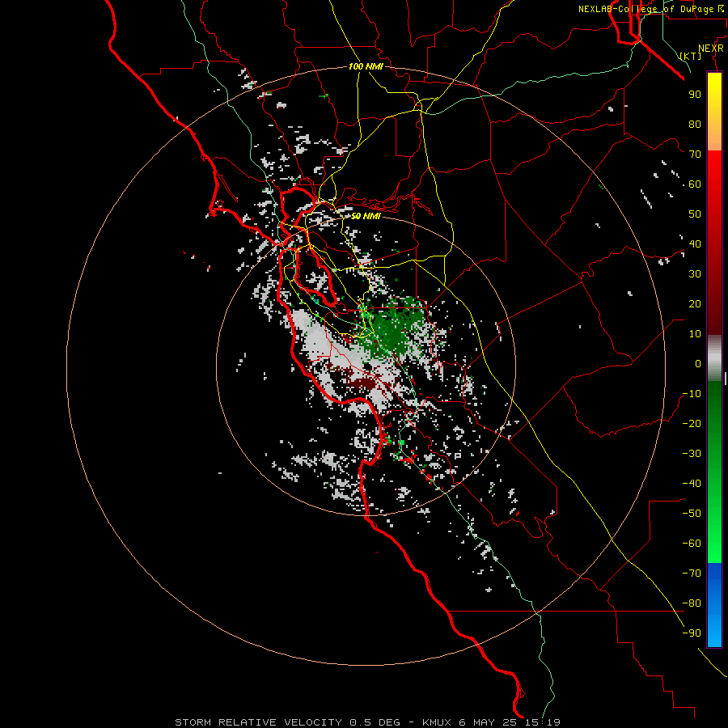Click the NEXR label above the color scale
The height and width of the screenshot is (728, 728).
click(x=711, y=49)
